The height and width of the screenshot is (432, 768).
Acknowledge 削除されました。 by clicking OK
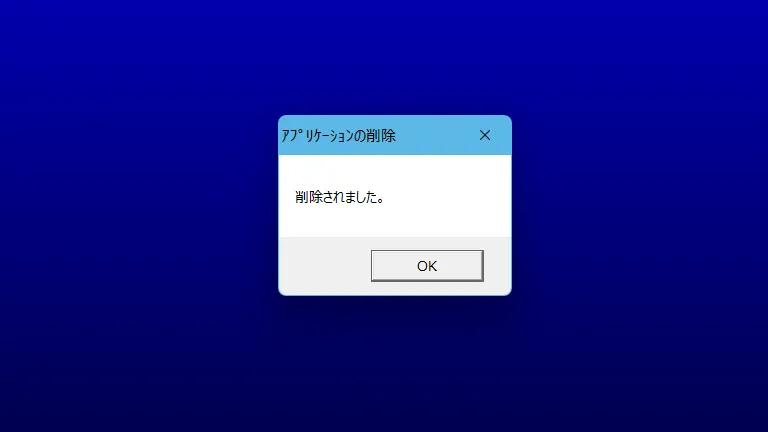(x=427, y=266)
